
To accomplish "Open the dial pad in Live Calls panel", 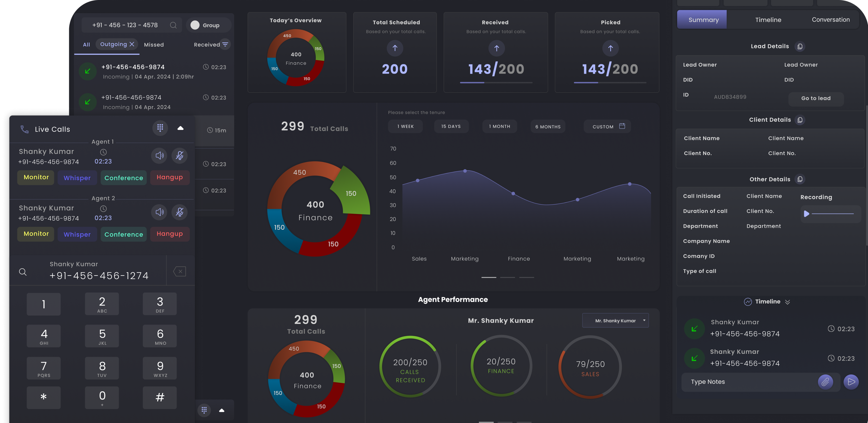I will (x=160, y=128).
